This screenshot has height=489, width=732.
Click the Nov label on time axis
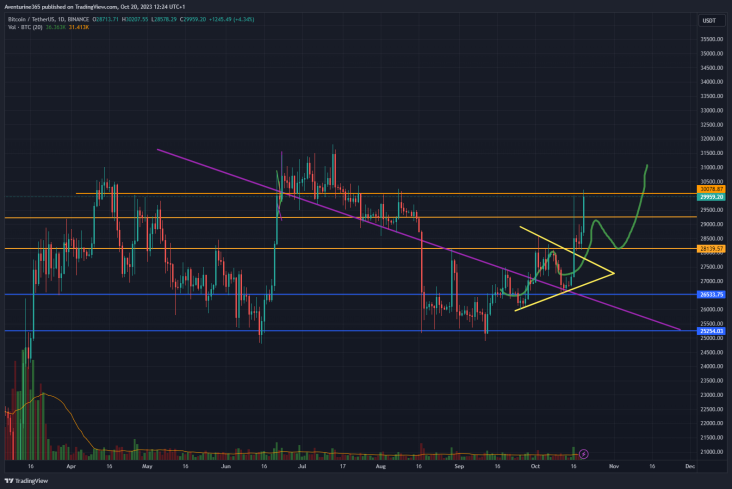(613, 466)
